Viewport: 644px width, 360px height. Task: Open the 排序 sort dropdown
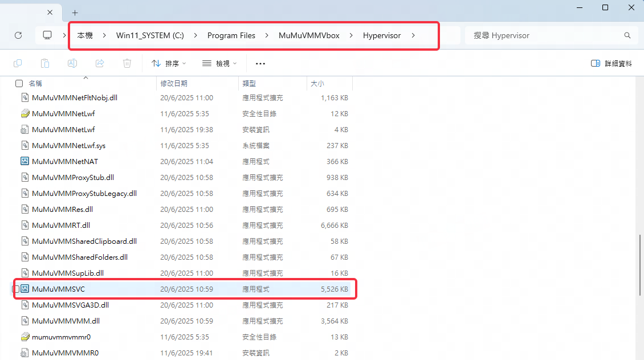(x=169, y=63)
